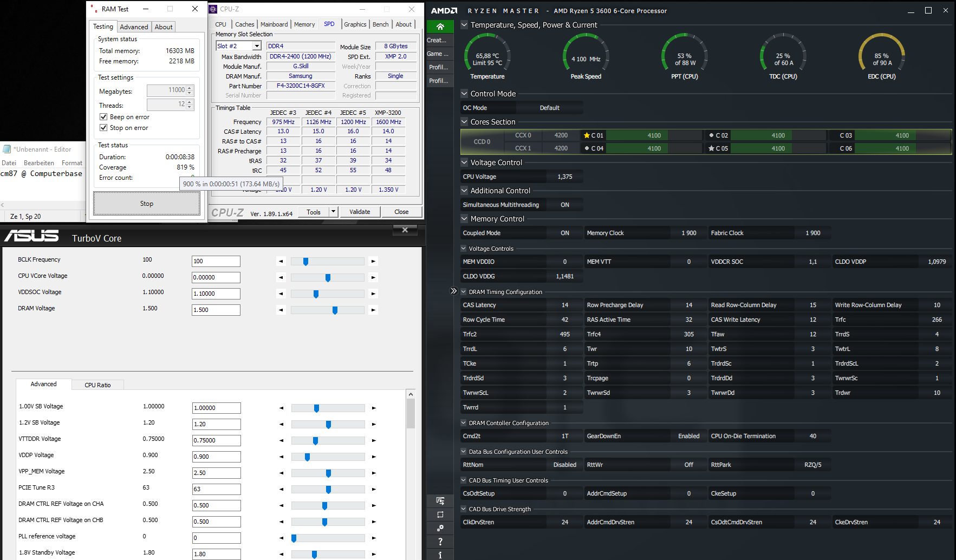The width and height of the screenshot is (956, 560).
Task: Toggle the Stop on error checkbox
Action: coord(103,128)
